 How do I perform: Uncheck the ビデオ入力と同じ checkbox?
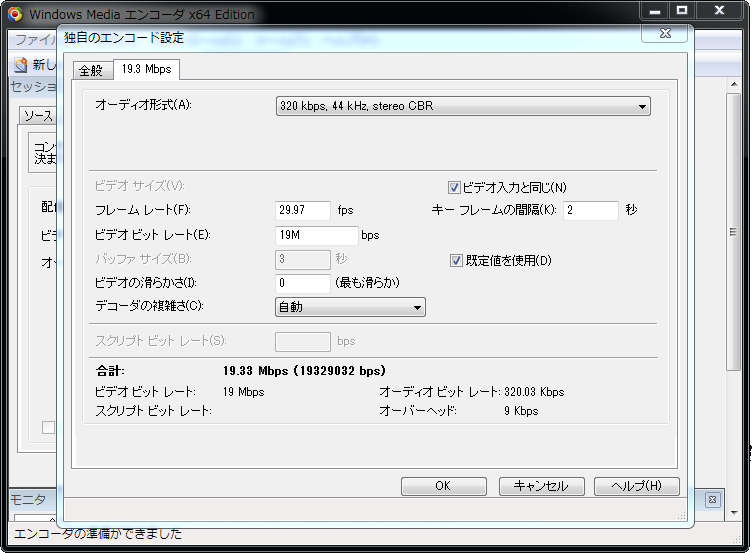click(x=455, y=187)
